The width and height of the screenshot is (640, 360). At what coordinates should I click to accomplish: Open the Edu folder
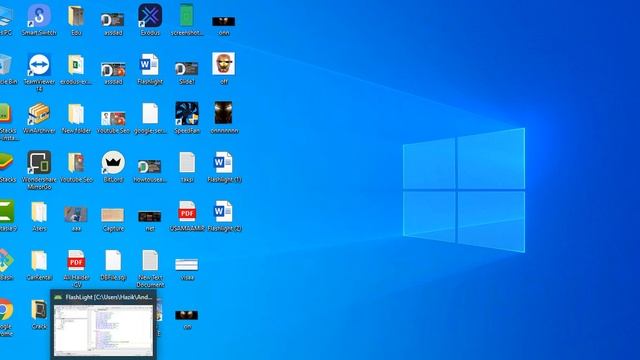pyautogui.click(x=76, y=16)
